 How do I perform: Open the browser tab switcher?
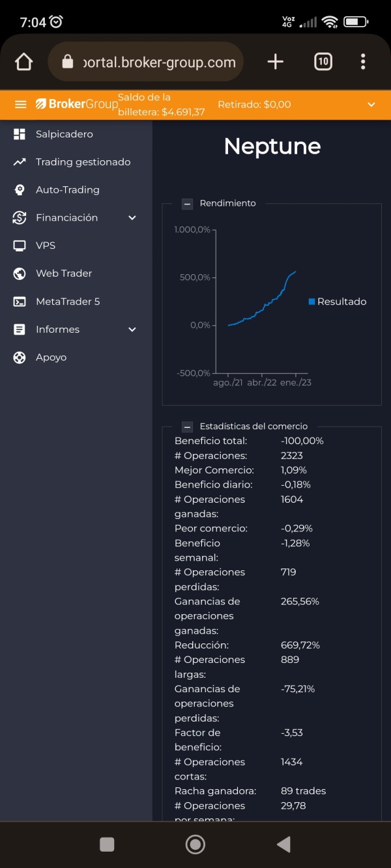click(323, 62)
